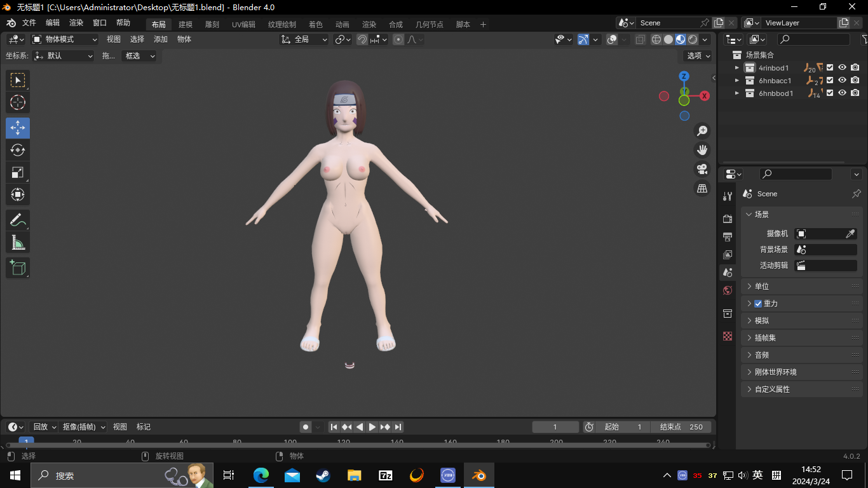This screenshot has height=488, width=868.
Task: Switch to rendered viewport shading
Action: pyautogui.click(x=693, y=39)
